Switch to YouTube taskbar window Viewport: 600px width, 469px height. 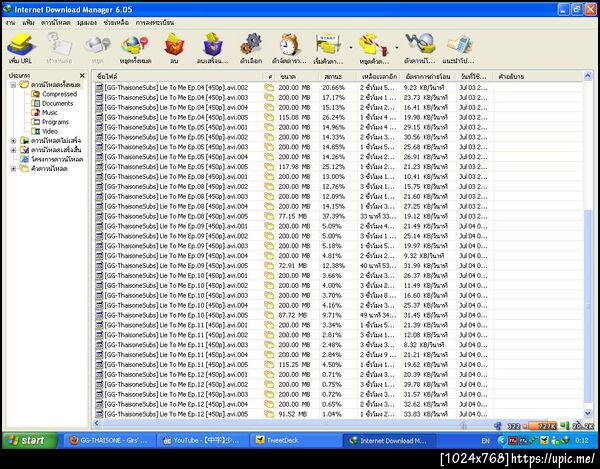coord(203,440)
